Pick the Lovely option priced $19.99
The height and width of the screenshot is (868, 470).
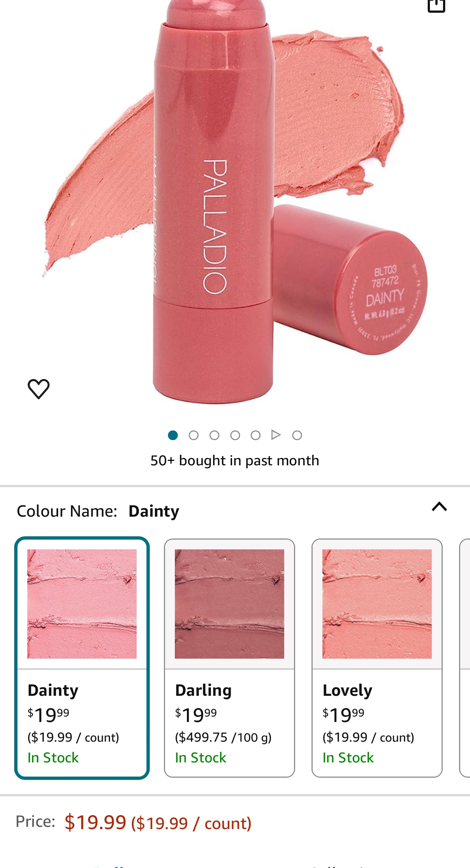click(377, 658)
